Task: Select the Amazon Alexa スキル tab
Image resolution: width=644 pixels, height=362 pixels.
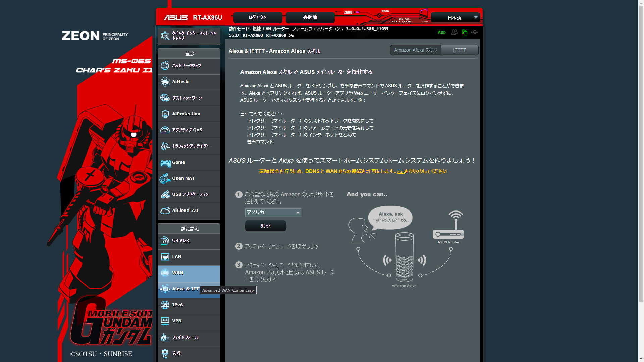Action: [x=415, y=50]
